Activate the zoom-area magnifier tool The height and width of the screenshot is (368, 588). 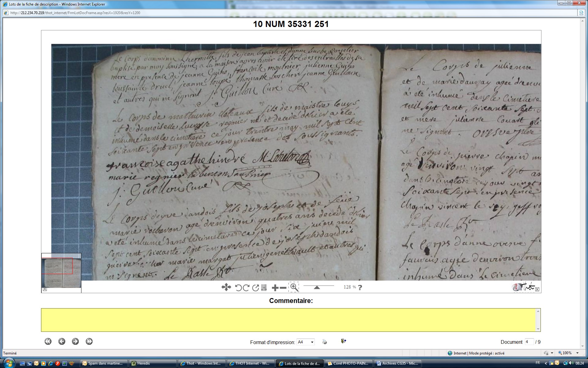294,287
